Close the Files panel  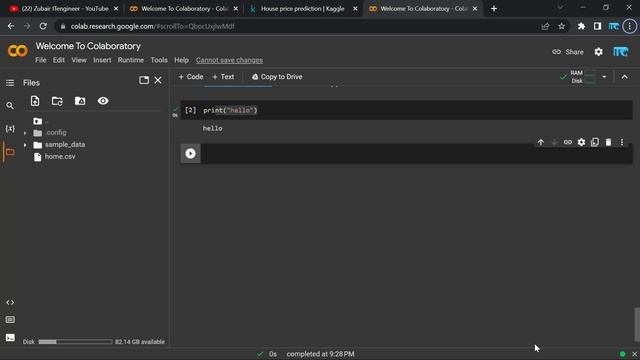pos(158,80)
